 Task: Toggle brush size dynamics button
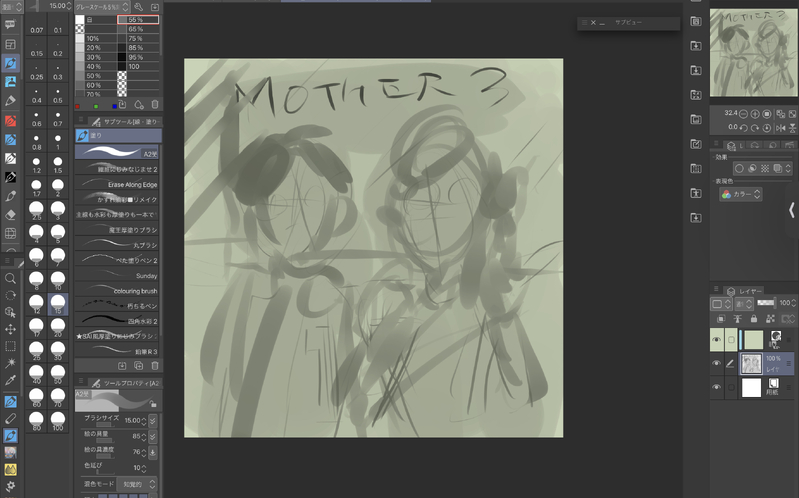click(152, 421)
